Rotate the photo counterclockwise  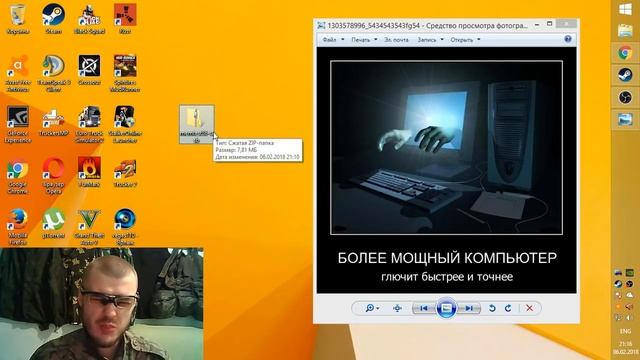tap(492, 308)
